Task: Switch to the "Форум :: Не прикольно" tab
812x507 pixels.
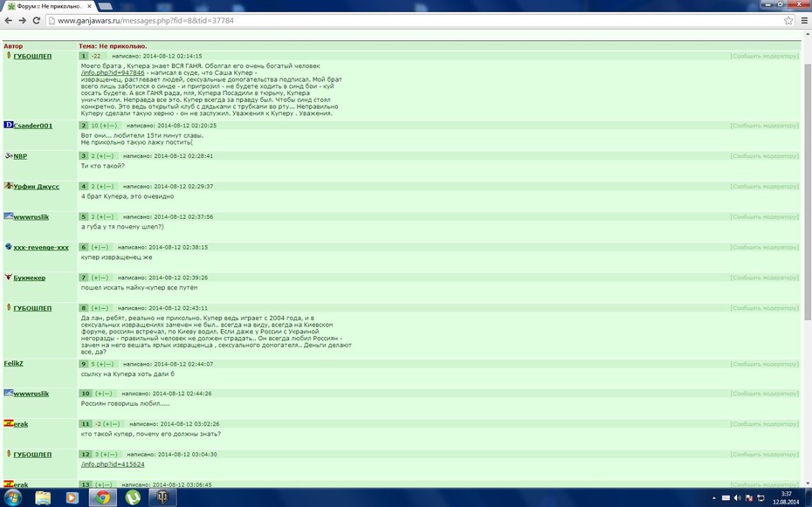Action: tap(50, 7)
